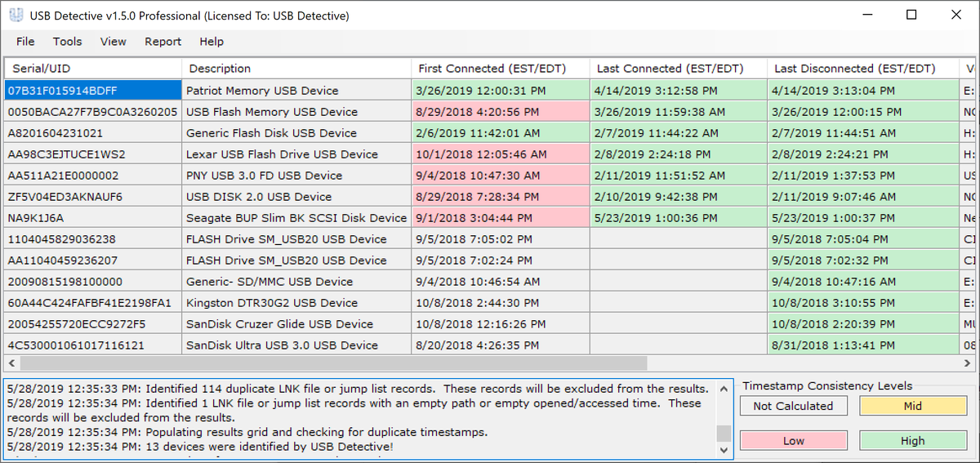Select serial cell 1104045829036238
This screenshot has height=463, width=980.
point(93,239)
